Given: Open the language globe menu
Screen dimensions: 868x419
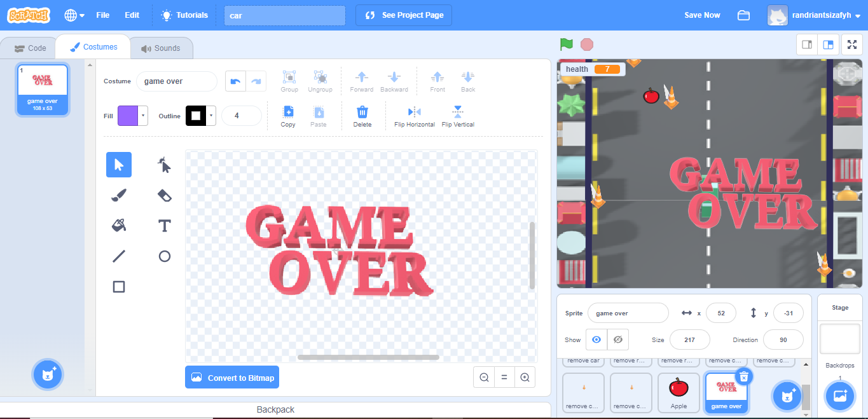Looking at the screenshot, I should (70, 15).
